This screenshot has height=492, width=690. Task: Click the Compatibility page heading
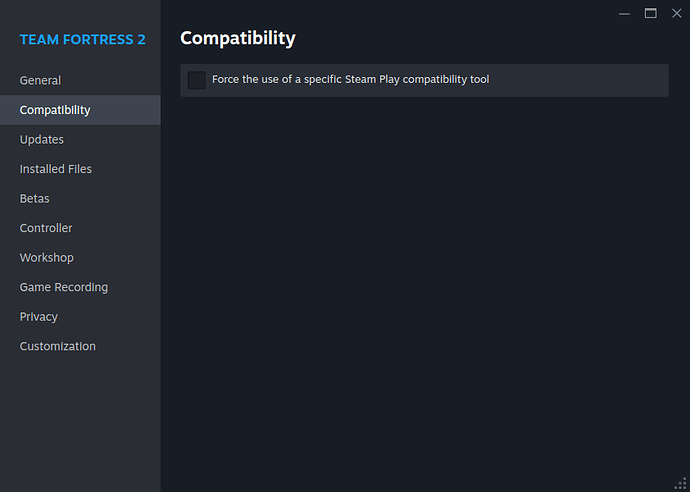[238, 39]
